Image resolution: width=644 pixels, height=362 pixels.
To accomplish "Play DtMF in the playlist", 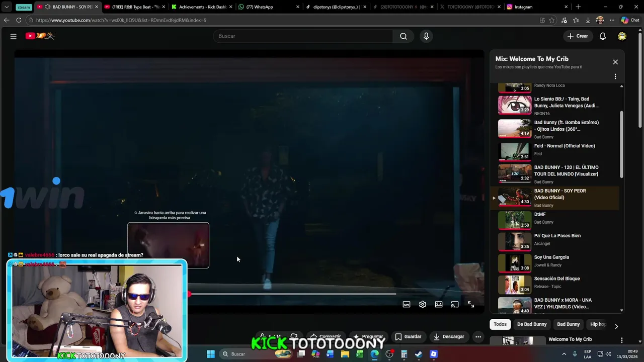I will [x=555, y=220].
